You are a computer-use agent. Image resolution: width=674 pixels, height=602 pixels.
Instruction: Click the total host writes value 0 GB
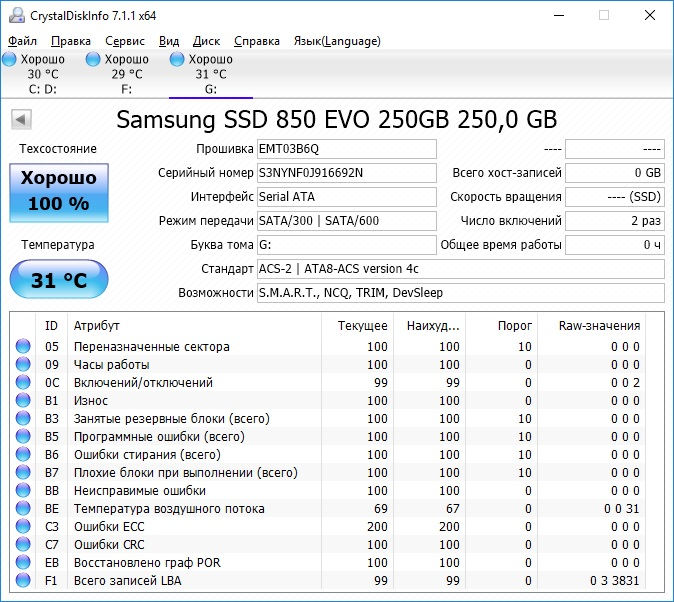615,173
